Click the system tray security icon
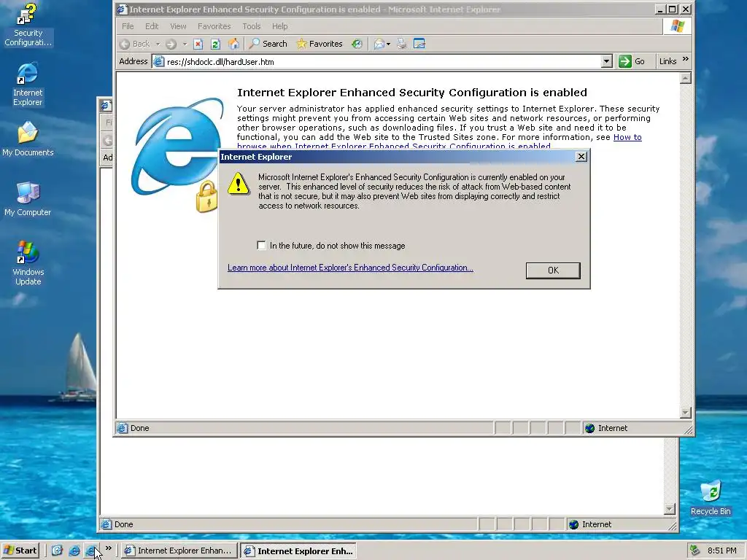 (695, 551)
